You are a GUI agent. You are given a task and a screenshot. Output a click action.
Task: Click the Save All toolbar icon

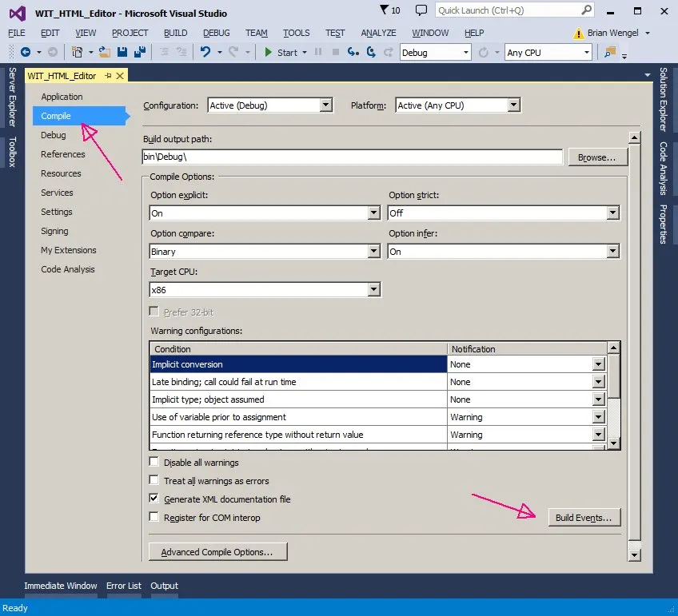click(x=139, y=52)
